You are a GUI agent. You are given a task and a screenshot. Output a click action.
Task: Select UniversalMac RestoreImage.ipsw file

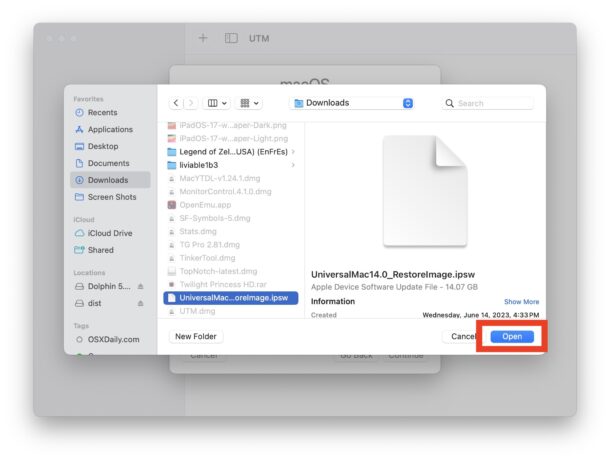231,297
